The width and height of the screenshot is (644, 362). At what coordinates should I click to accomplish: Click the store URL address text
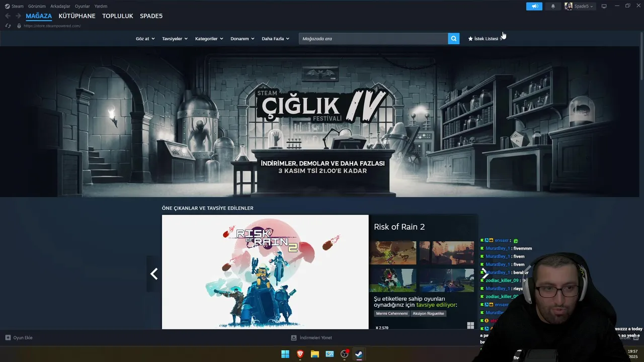tap(52, 26)
